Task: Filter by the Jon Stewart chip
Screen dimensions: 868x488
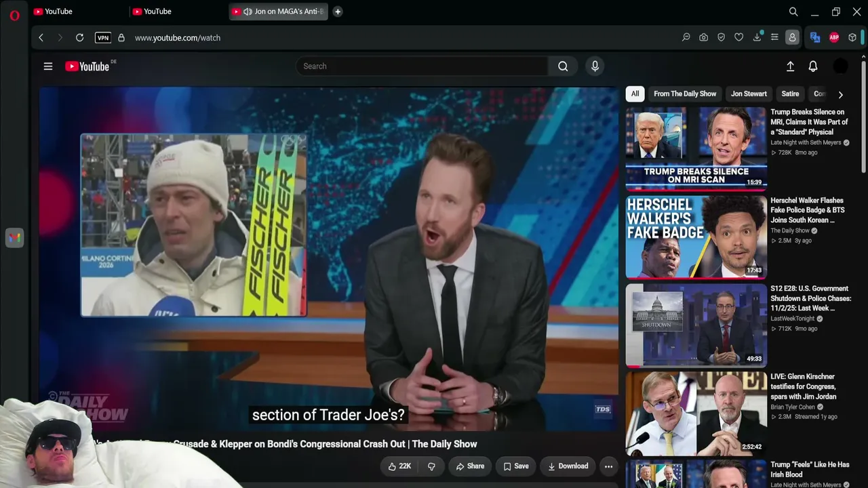Action: click(749, 94)
